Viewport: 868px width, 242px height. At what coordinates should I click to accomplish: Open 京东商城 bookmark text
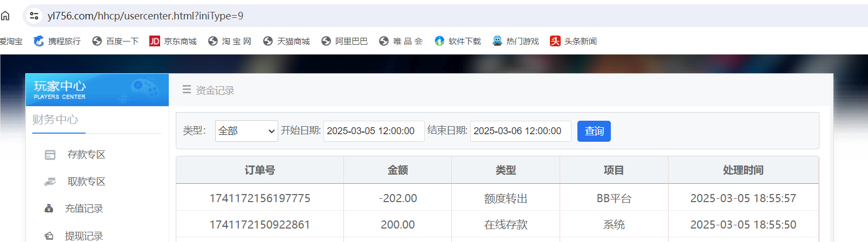click(x=181, y=41)
